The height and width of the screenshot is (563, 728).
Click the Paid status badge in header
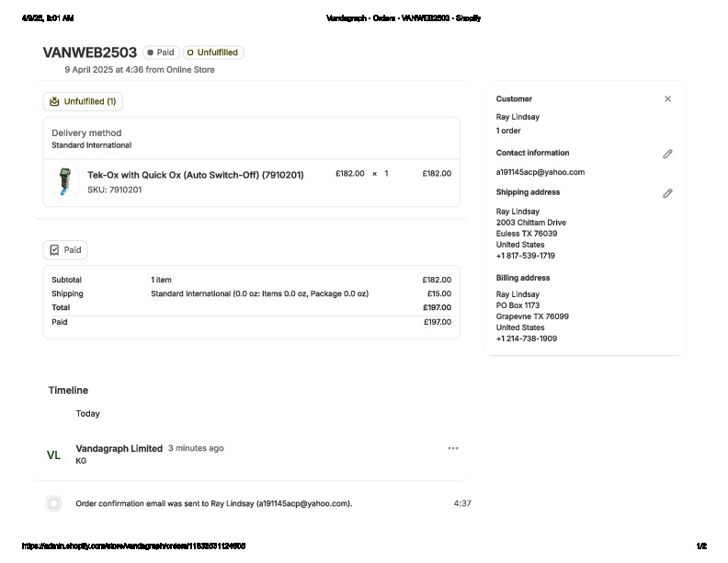(x=161, y=52)
